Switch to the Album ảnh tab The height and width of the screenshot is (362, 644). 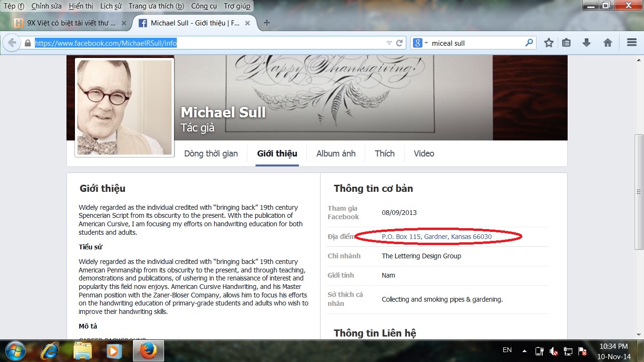point(336,153)
